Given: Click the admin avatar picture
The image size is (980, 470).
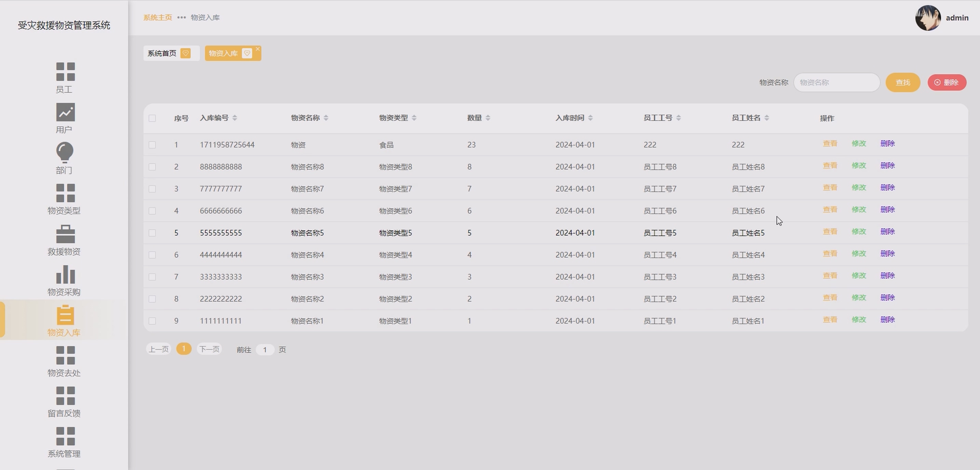Looking at the screenshot, I should (x=928, y=18).
